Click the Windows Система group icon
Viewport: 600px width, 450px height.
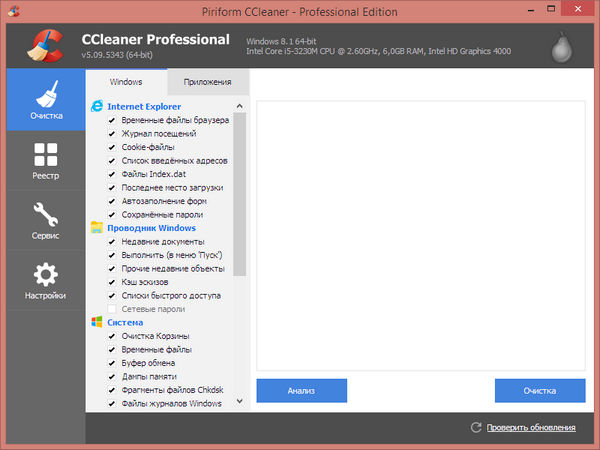click(97, 323)
